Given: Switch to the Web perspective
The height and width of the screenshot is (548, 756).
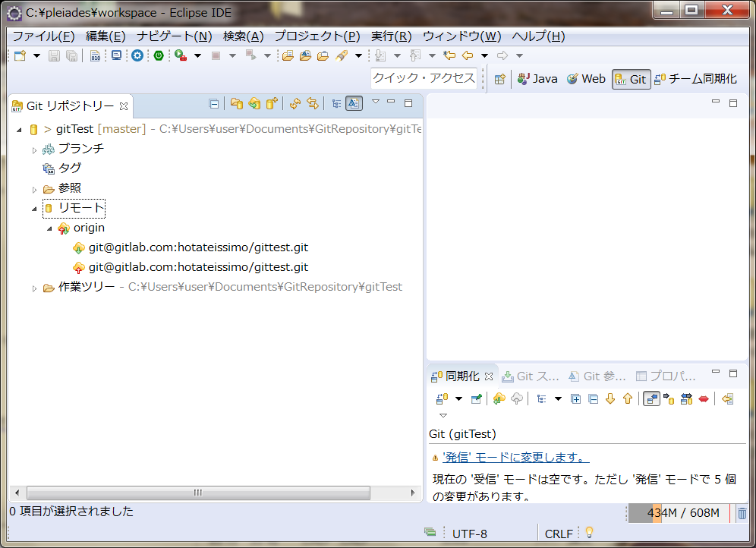Looking at the screenshot, I should point(586,79).
